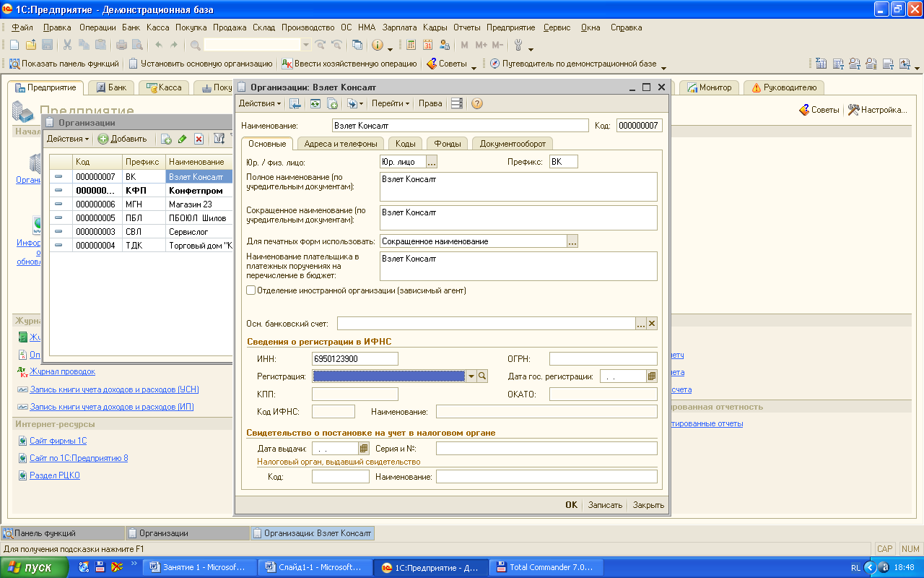Click the OK button in organization form

click(571, 505)
